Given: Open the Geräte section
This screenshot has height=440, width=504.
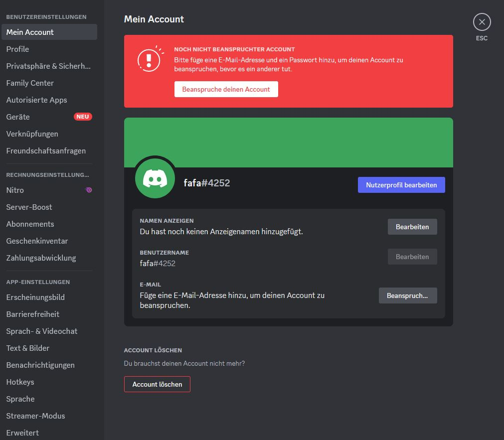Looking at the screenshot, I should point(49,117).
